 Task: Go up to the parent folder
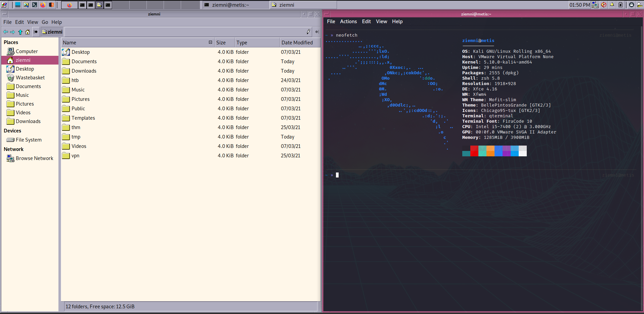[20, 32]
